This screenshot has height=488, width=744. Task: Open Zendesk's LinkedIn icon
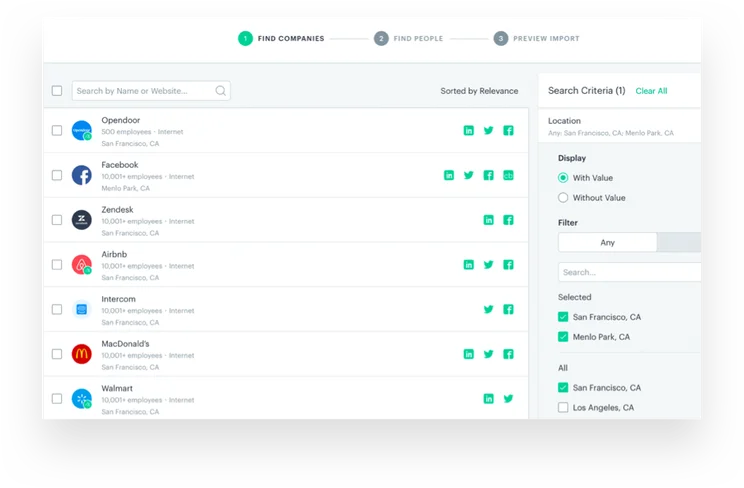488,220
